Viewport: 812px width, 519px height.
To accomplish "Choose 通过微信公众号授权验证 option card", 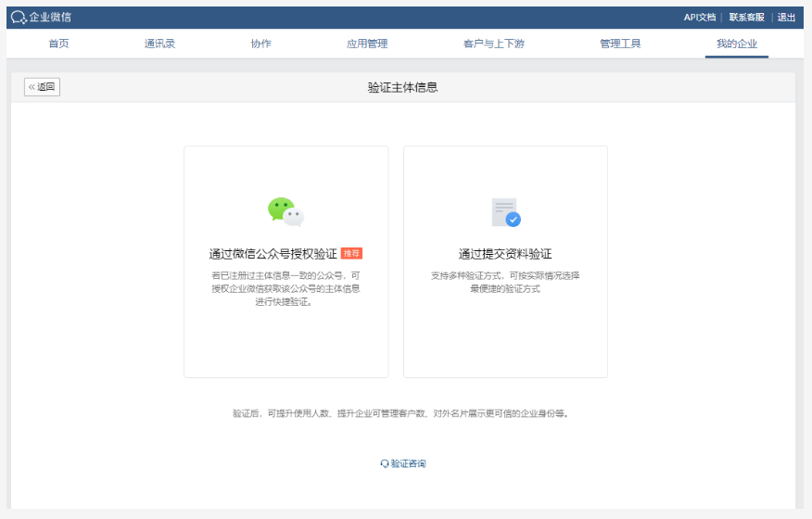I will tap(285, 261).
